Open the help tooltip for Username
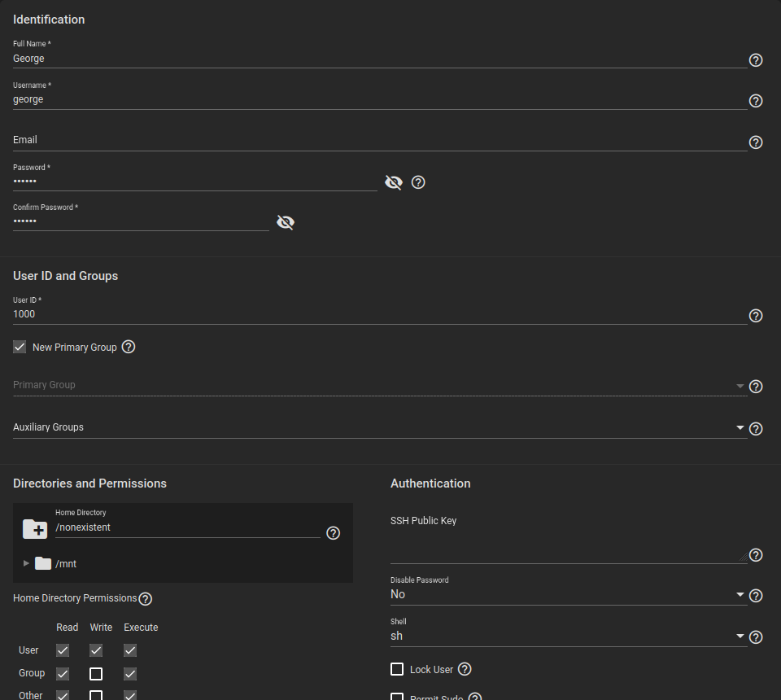Screen dimensions: 781x700 (755, 101)
